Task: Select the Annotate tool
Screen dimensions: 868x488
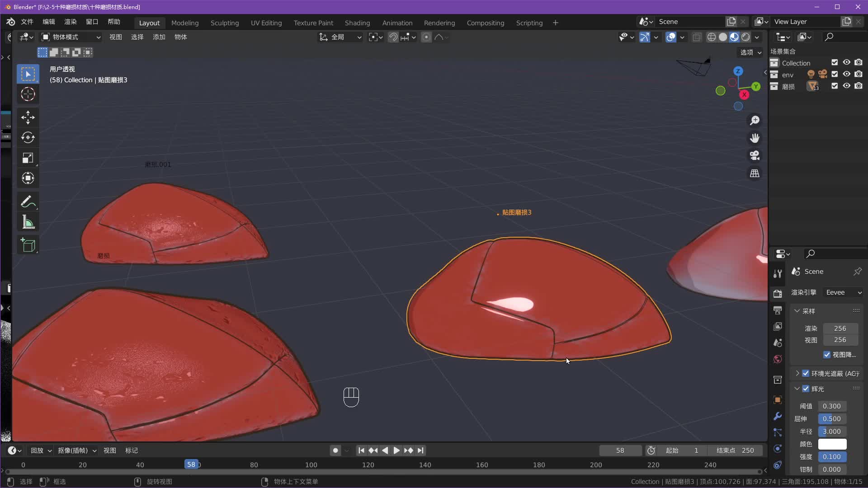Action: pyautogui.click(x=28, y=202)
